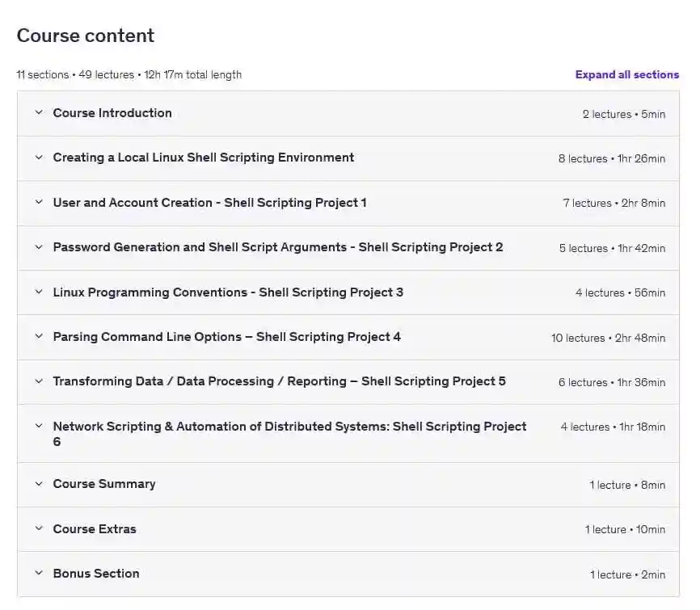Click the 8 lectures 1hr 26min label
The height and width of the screenshot is (610, 700).
[611, 158]
